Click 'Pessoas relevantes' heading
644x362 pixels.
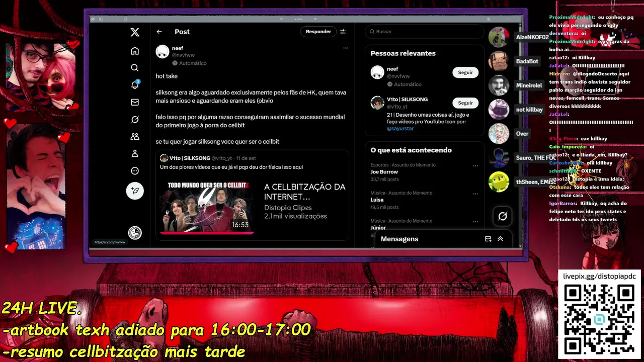[x=403, y=53]
